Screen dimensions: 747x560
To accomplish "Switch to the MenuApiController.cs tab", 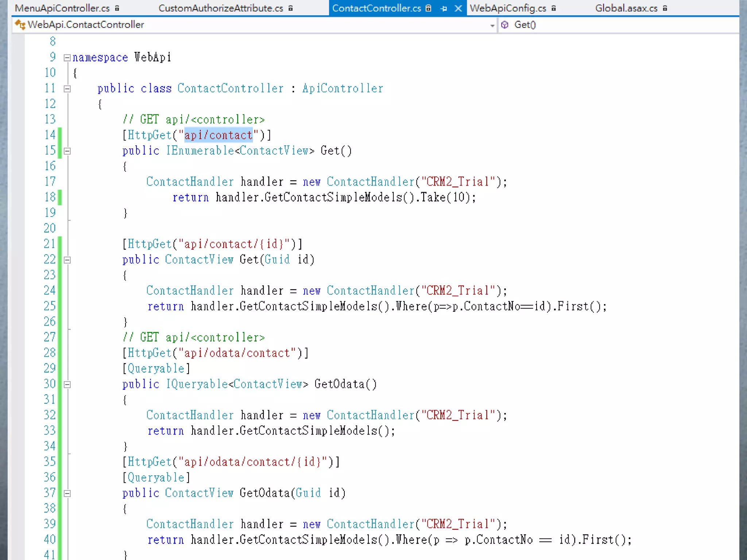I will (x=62, y=8).
